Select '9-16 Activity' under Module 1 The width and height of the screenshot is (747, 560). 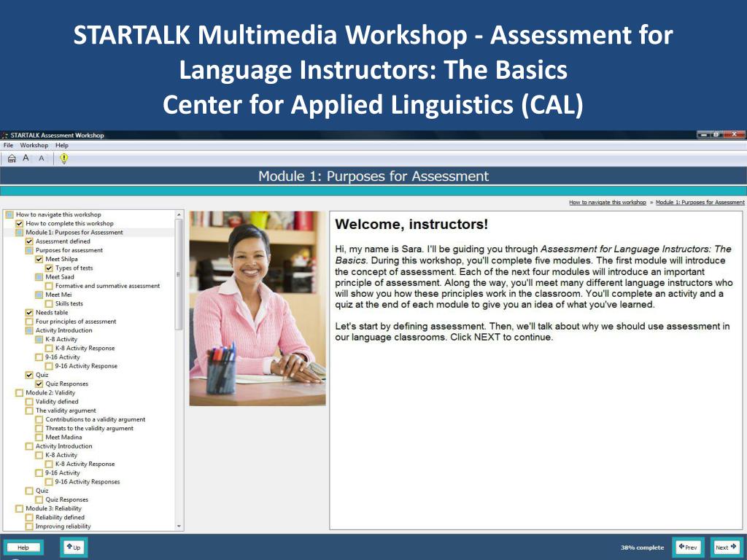tap(63, 357)
